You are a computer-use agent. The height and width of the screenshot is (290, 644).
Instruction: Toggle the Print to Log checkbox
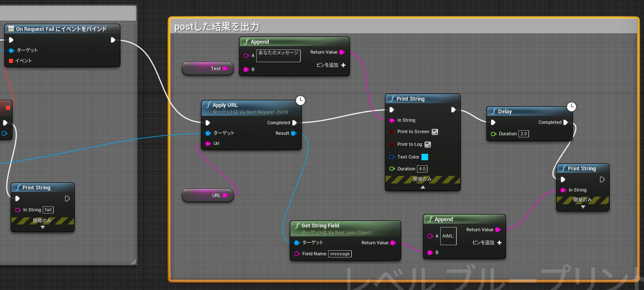[428, 145]
